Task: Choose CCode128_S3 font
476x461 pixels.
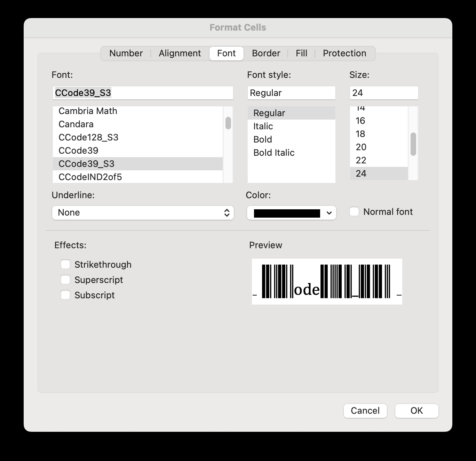Action: click(138, 137)
